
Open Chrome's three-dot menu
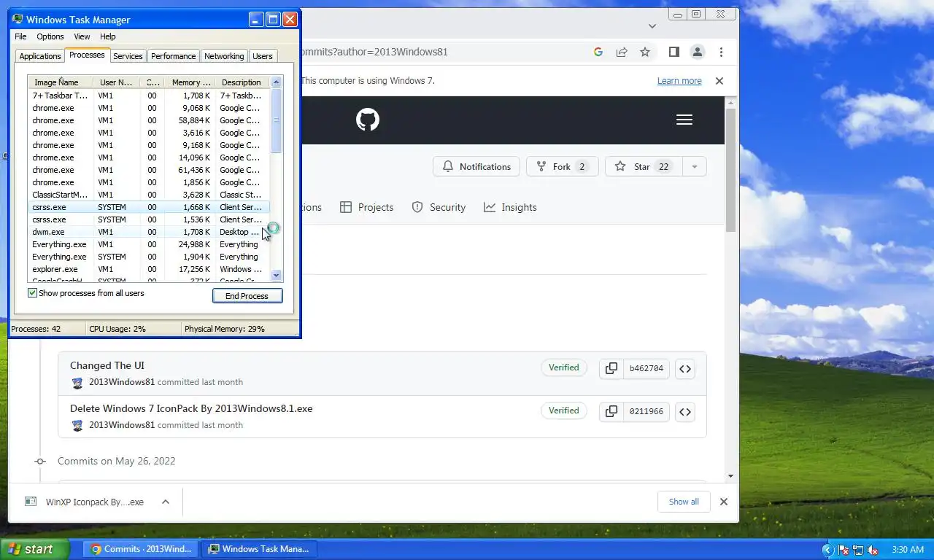721,52
